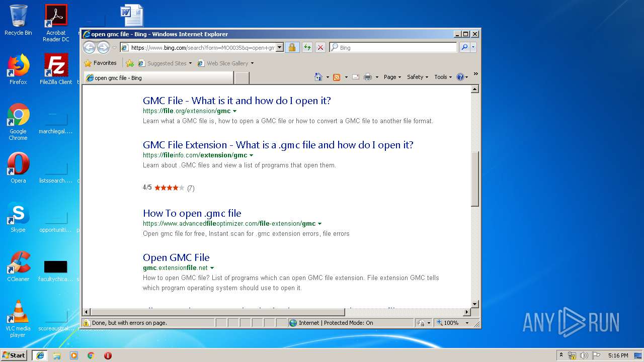
Task: Click the privacy report icon in status bar
Action: 421,323
